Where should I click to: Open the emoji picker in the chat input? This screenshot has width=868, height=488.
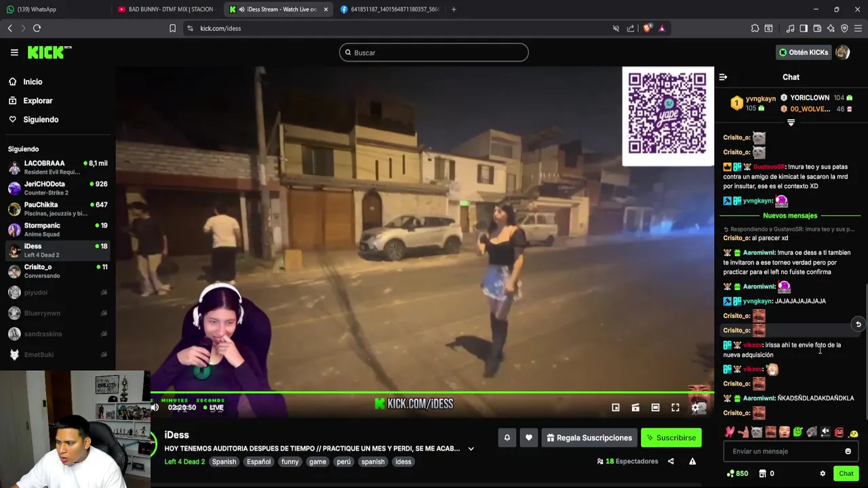[848, 451]
